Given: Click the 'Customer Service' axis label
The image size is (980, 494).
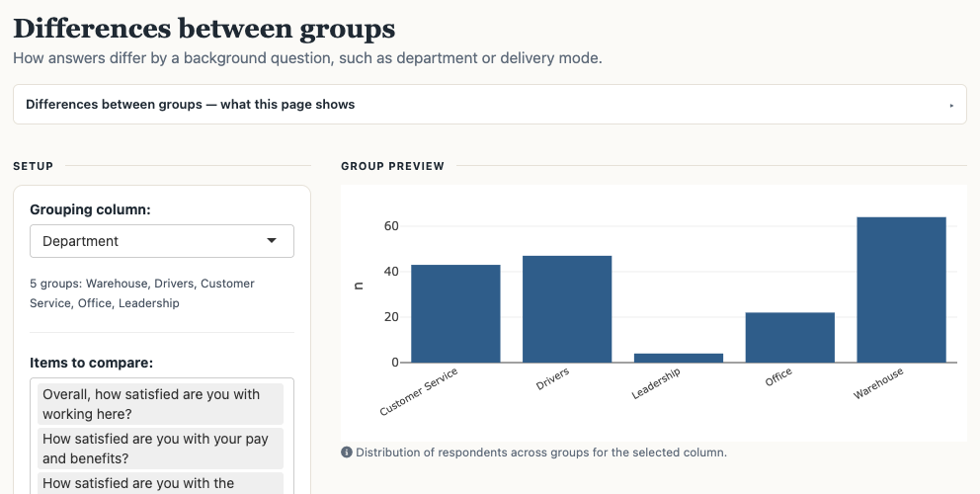Looking at the screenshot, I should click(x=419, y=391).
